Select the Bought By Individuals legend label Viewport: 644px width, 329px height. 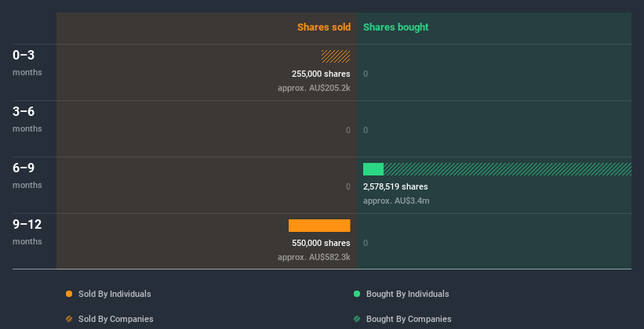407,294
